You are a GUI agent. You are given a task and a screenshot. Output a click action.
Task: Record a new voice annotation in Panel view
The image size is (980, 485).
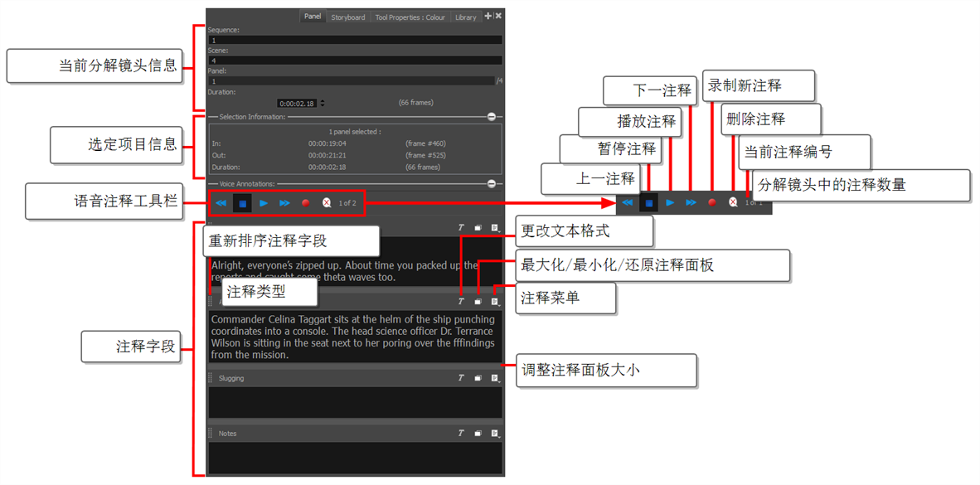(x=305, y=202)
